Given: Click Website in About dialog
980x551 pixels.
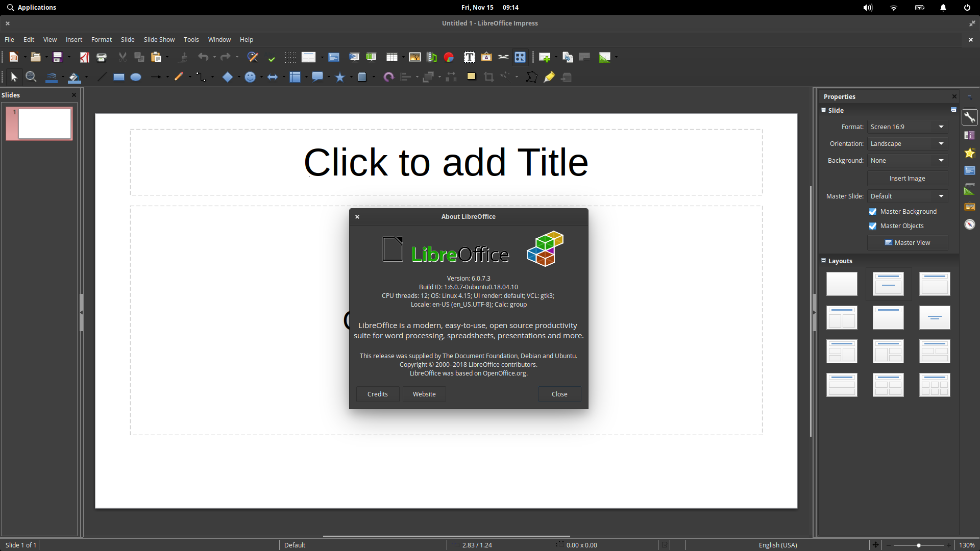Looking at the screenshot, I should point(424,394).
